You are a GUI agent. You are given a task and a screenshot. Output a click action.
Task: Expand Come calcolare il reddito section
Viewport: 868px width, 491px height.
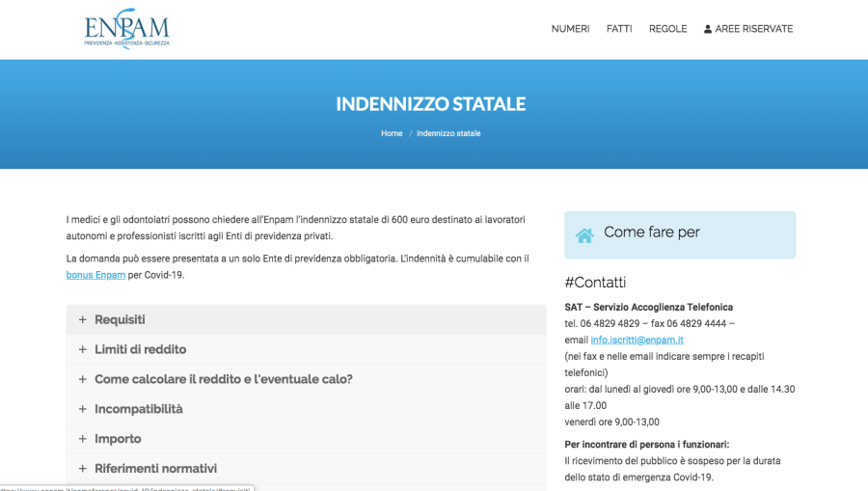click(223, 379)
